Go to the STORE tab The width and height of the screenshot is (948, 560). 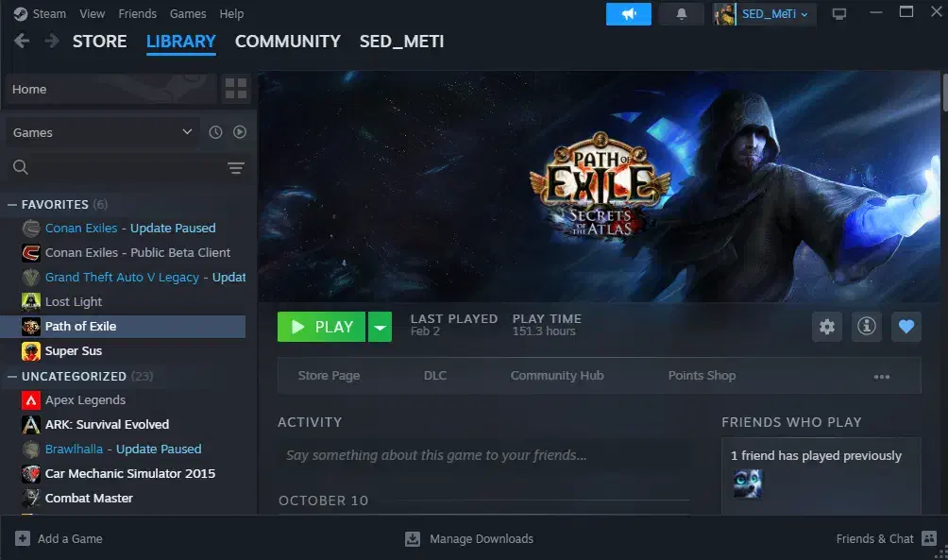100,42
